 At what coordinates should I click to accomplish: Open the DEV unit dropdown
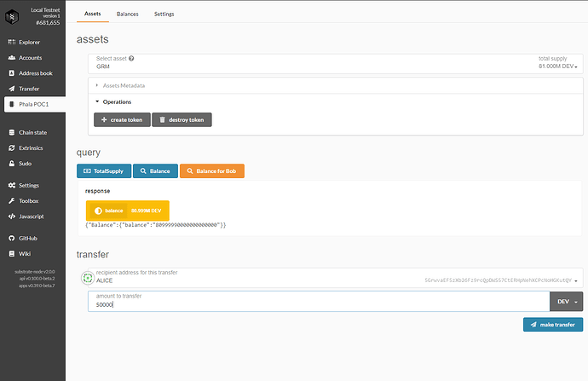tap(567, 302)
